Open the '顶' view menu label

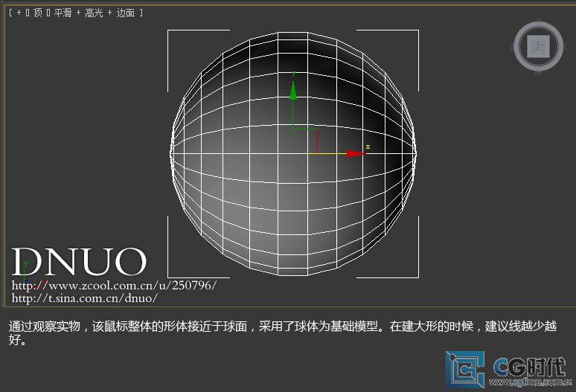click(38, 13)
